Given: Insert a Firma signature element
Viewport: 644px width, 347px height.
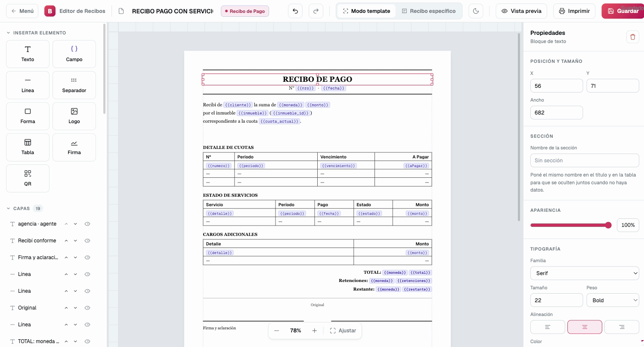Looking at the screenshot, I should [74, 147].
